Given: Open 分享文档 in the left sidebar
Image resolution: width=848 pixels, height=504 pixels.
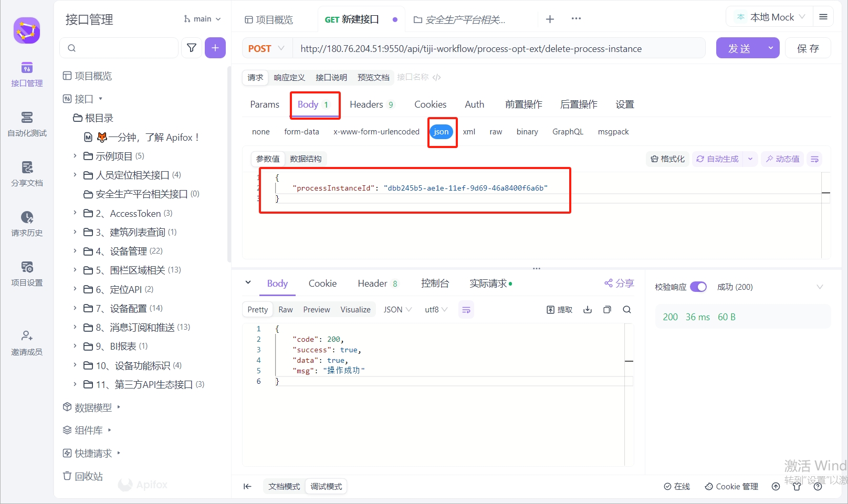Looking at the screenshot, I should pos(27,174).
